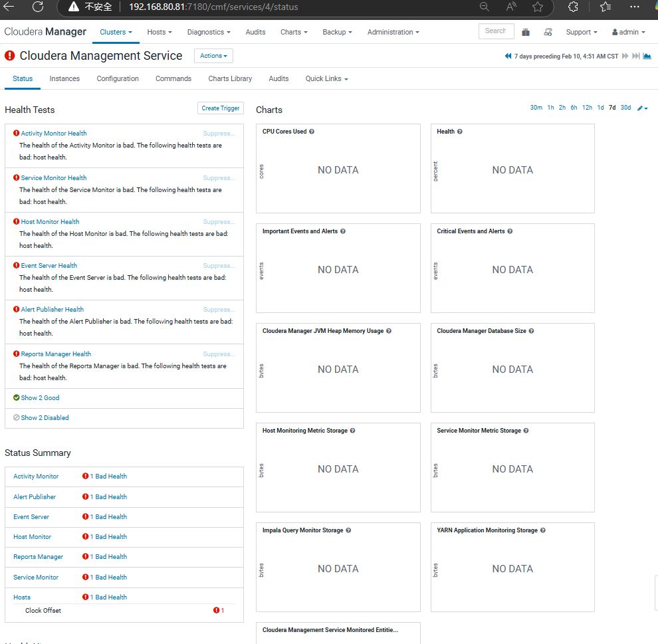Screen dimensions: 658x644
Task: Set chart time range to 1d
Action: pyautogui.click(x=601, y=108)
